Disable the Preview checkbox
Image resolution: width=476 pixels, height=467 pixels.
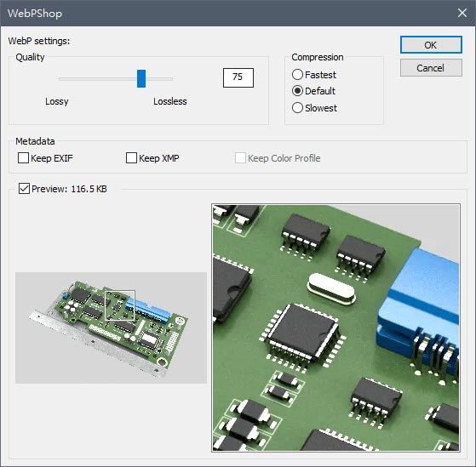click(24, 189)
